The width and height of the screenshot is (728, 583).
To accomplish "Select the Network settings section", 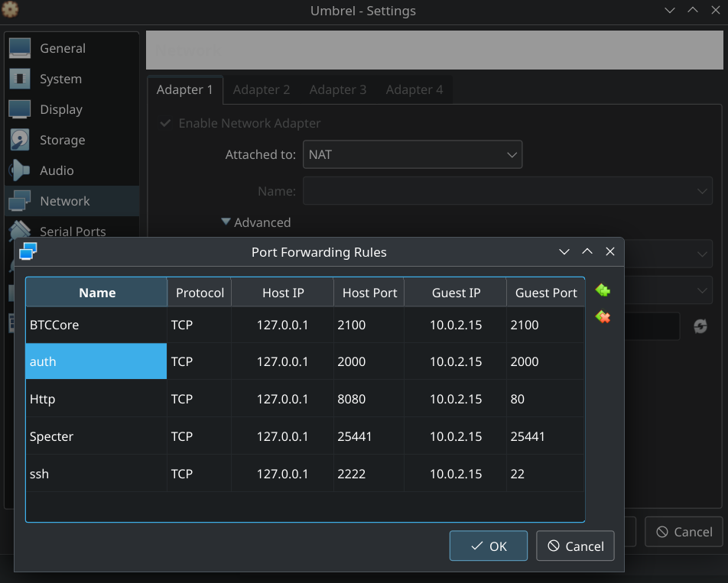I will (72, 201).
